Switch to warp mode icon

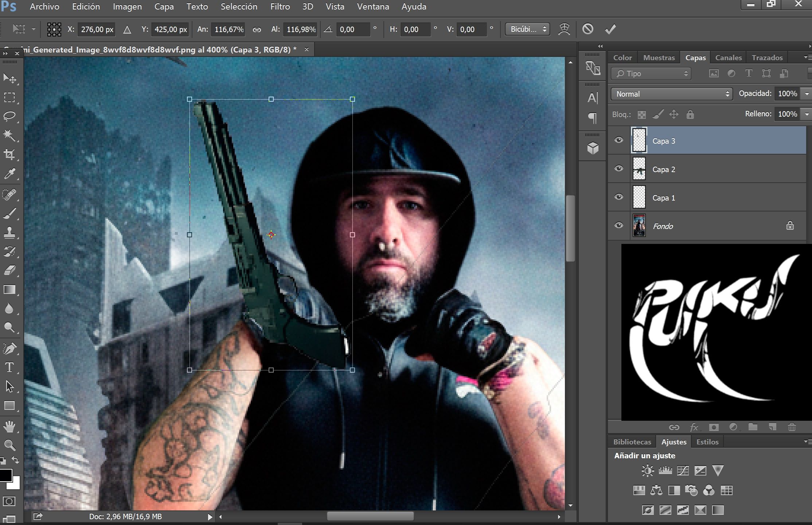[x=564, y=29]
